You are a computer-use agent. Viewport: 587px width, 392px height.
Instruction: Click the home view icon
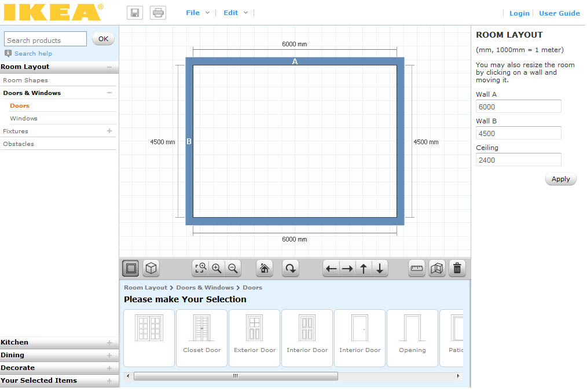pos(265,269)
